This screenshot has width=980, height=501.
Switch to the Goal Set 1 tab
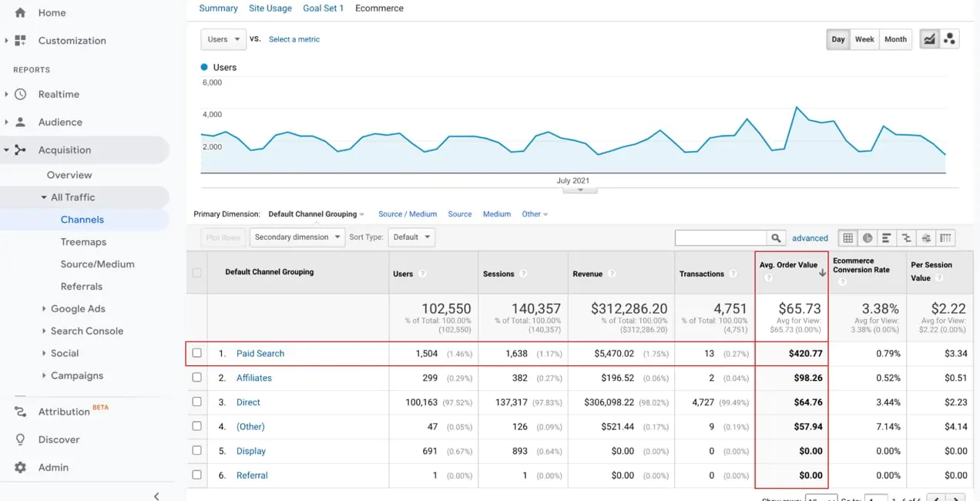coord(324,8)
